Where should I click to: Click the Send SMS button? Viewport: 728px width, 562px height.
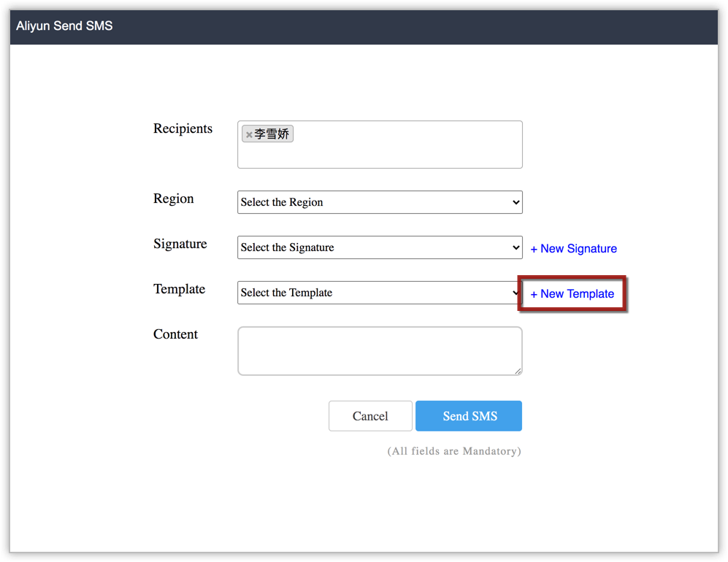(x=469, y=416)
